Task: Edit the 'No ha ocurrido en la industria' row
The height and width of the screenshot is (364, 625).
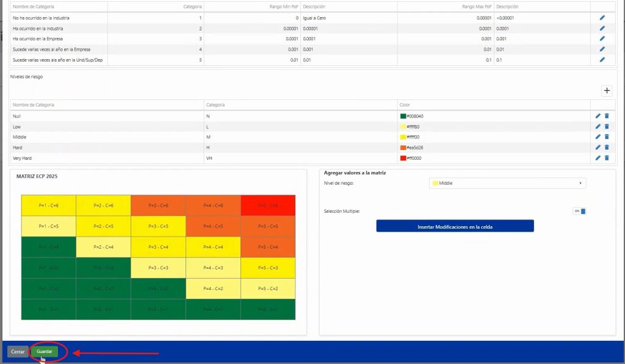Action: [602, 18]
